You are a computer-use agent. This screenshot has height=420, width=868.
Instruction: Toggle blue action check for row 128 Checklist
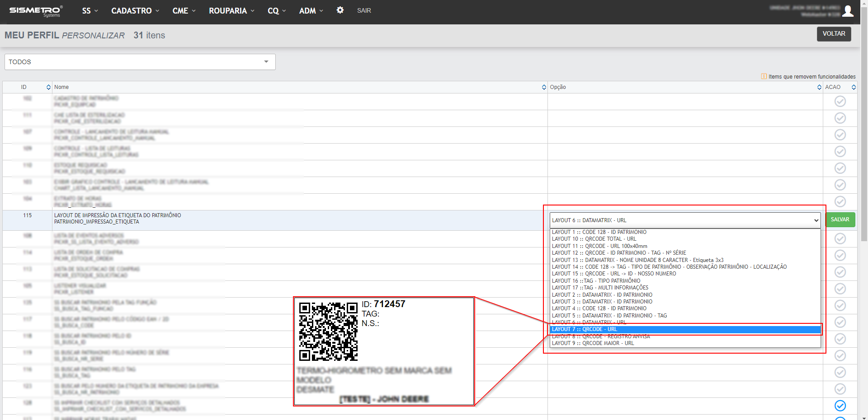click(x=840, y=406)
